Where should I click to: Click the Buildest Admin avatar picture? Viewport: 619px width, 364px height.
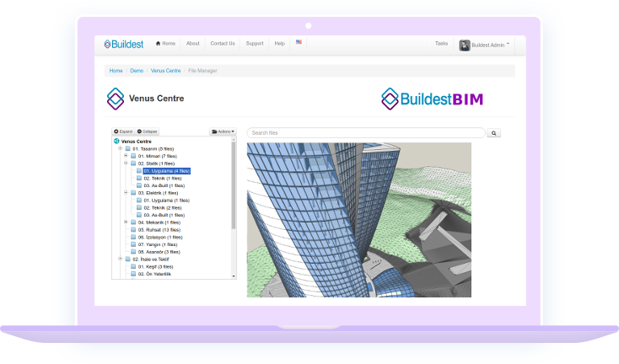tap(464, 45)
